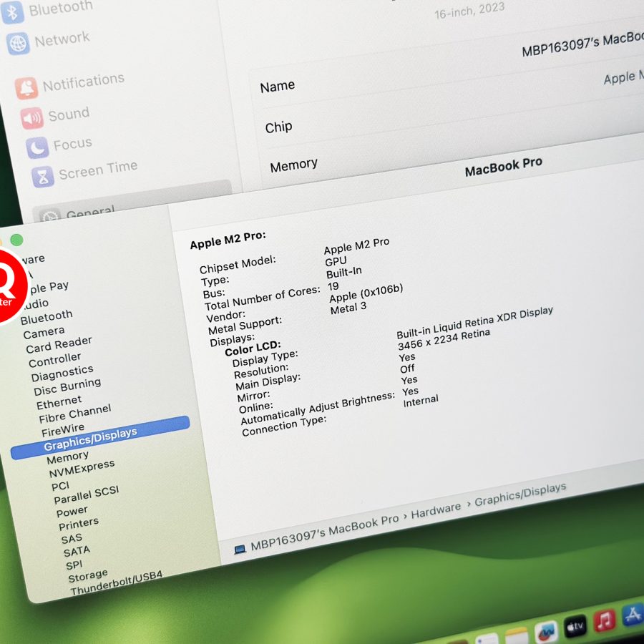Click the Metal 3 support value
Image resolution: width=644 pixels, height=644 pixels.
click(x=348, y=308)
